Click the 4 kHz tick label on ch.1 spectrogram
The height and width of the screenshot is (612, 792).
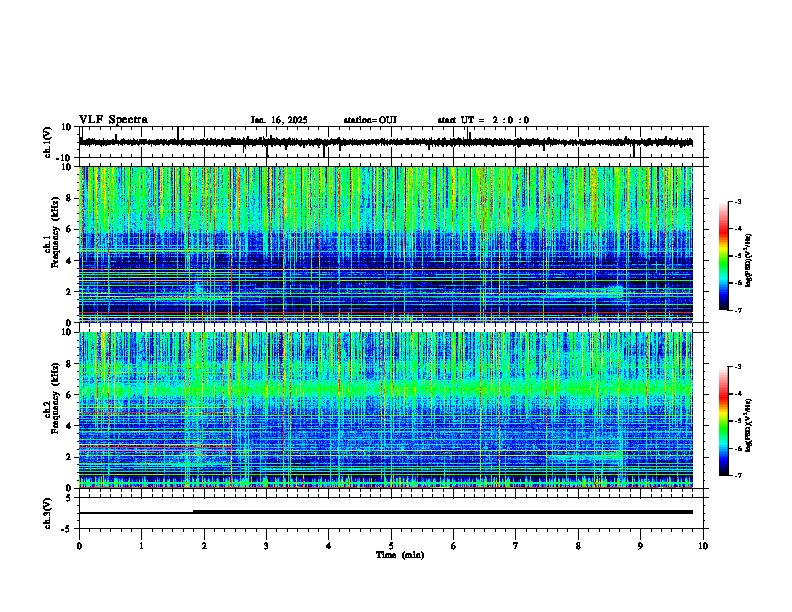(69, 261)
